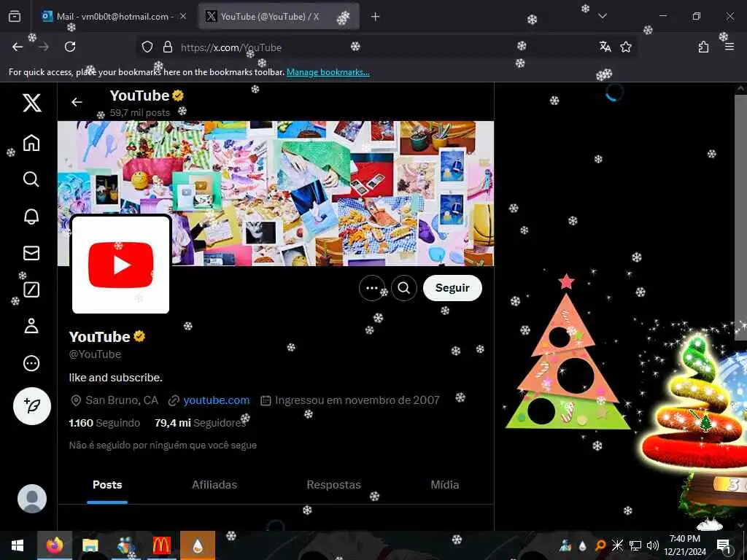Image resolution: width=747 pixels, height=560 pixels.
Task: Reload the page
Action: [70, 47]
